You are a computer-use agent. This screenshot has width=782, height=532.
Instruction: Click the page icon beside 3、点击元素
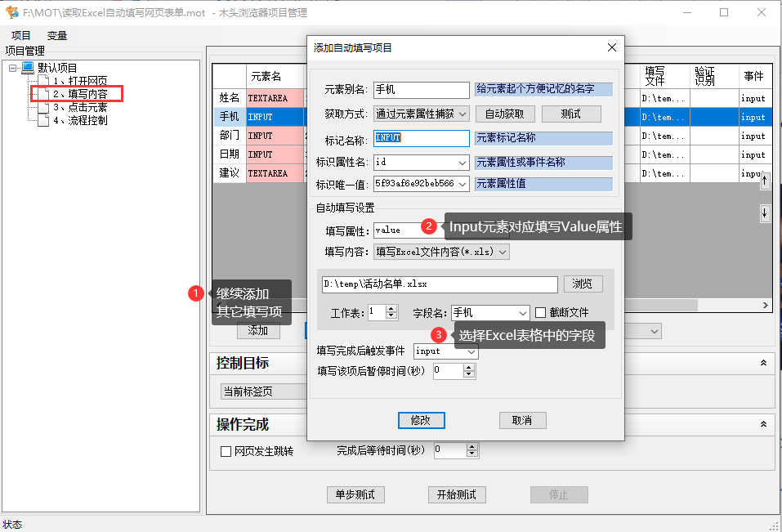42,105
